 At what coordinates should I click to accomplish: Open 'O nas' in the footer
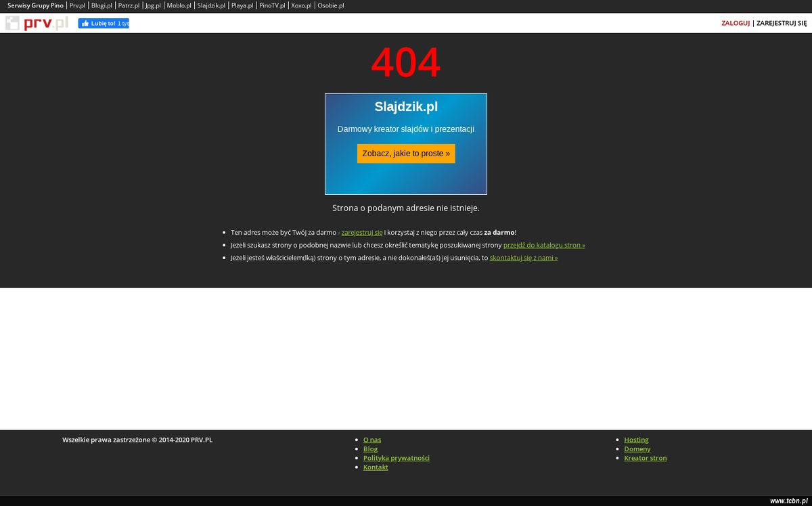[372, 440]
